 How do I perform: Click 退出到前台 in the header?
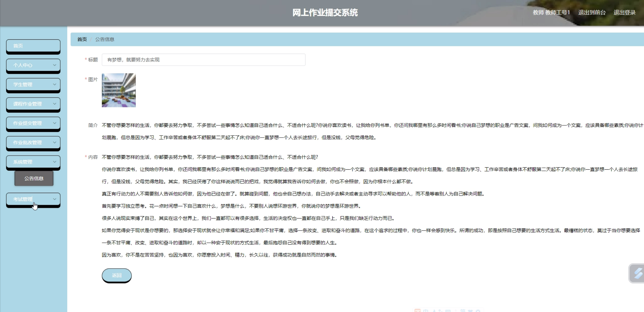click(x=592, y=12)
